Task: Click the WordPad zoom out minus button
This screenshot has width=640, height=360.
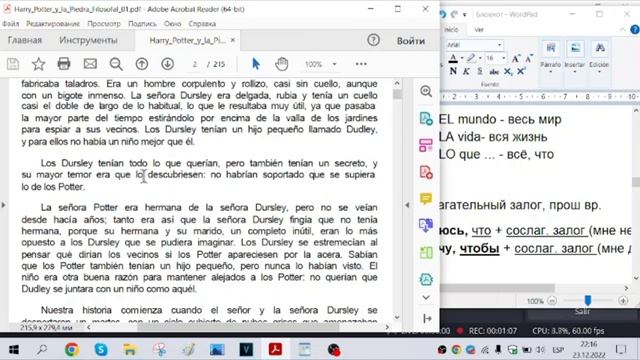Action: (x=552, y=301)
